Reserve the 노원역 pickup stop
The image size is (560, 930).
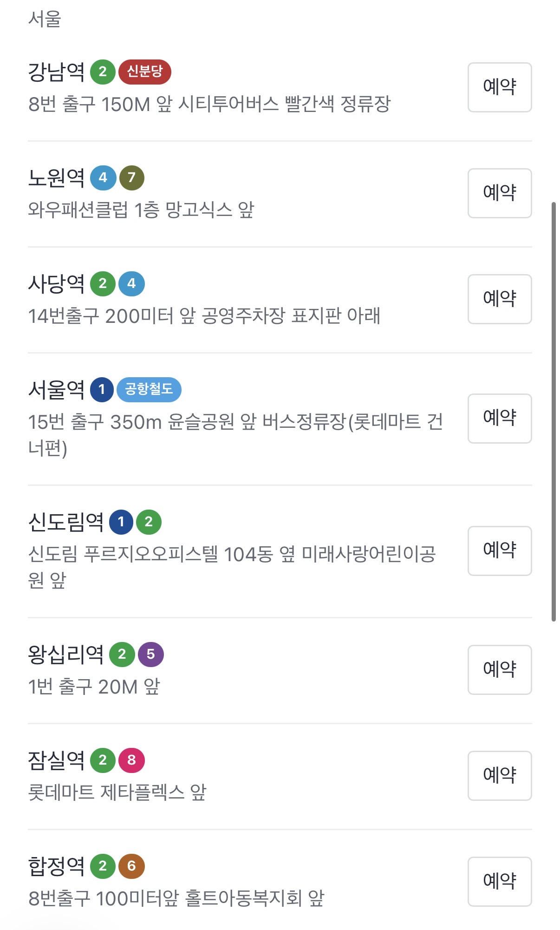point(500,193)
